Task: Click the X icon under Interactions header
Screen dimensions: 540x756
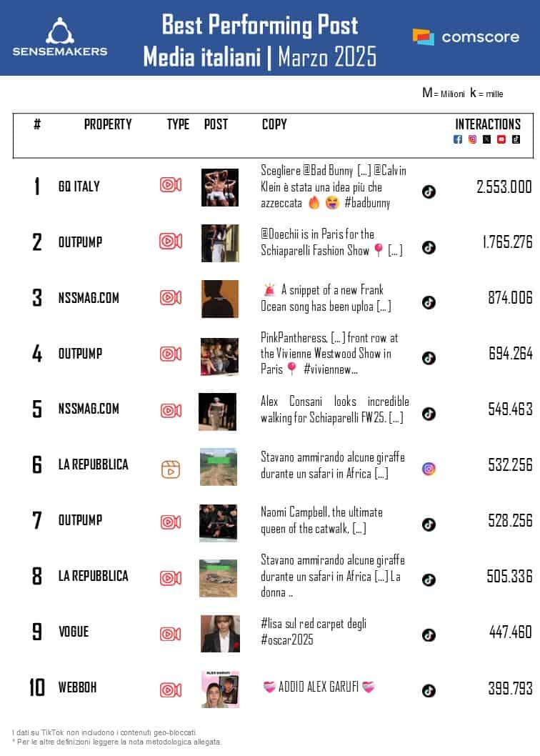Action: tap(486, 139)
